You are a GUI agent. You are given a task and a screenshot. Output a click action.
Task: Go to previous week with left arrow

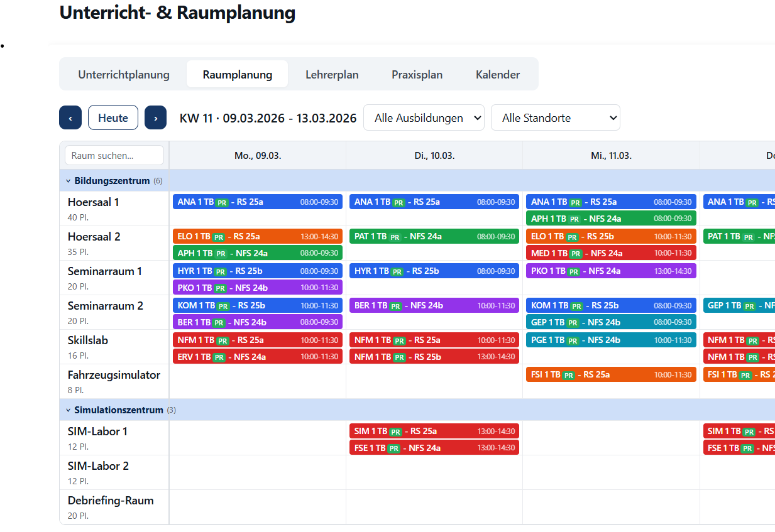point(70,117)
